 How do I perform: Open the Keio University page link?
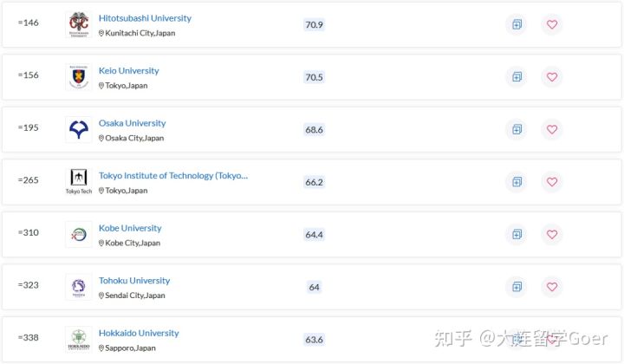[128, 71]
